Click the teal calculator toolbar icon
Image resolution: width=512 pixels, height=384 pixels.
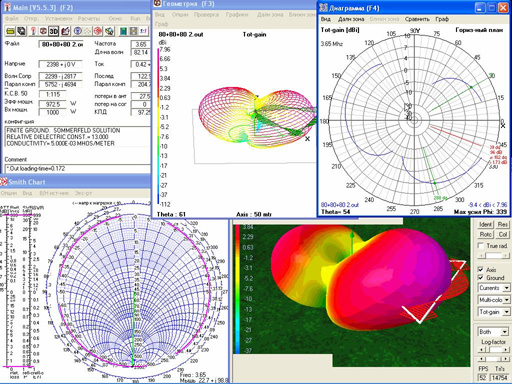point(124,31)
